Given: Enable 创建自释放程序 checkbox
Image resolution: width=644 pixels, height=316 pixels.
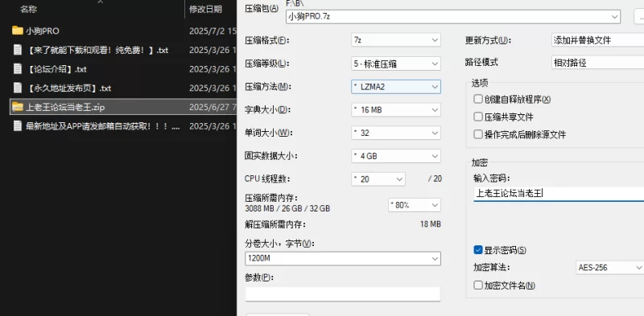Looking at the screenshot, I should [477, 99].
